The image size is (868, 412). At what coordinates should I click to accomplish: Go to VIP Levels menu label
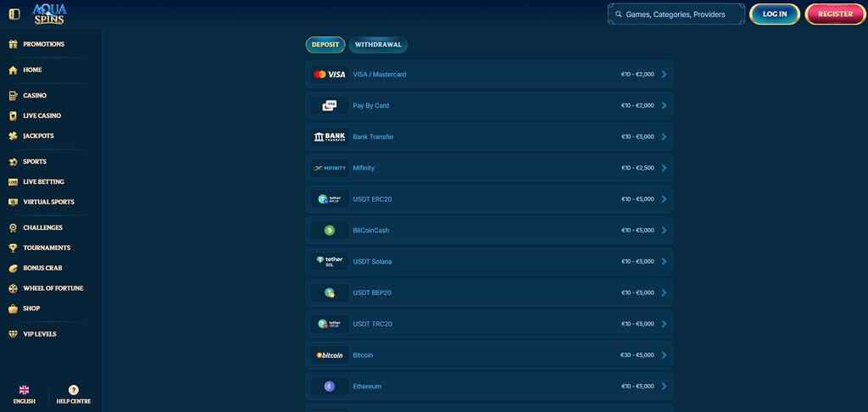point(40,334)
